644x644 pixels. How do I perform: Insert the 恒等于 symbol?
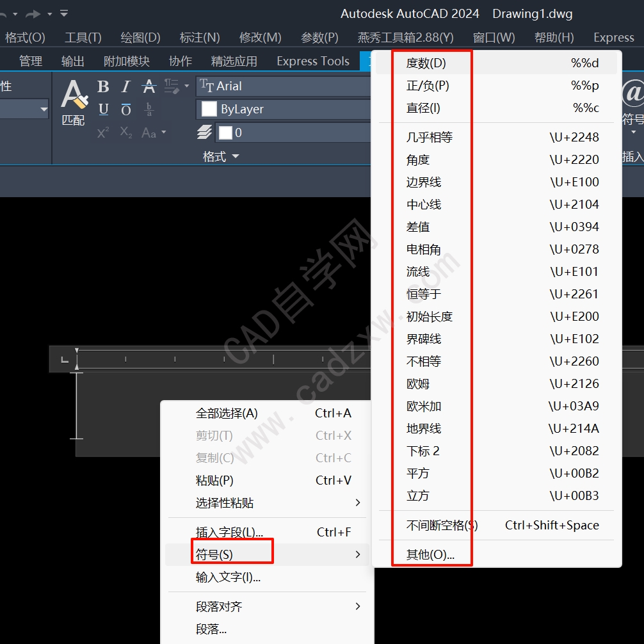(x=496, y=294)
